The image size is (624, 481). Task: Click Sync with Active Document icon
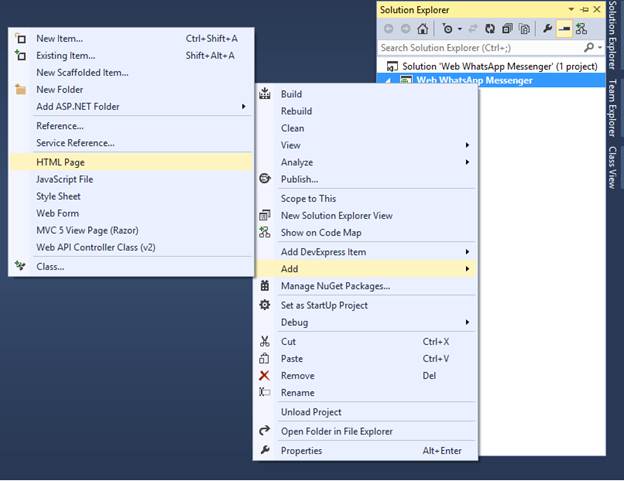[473, 29]
